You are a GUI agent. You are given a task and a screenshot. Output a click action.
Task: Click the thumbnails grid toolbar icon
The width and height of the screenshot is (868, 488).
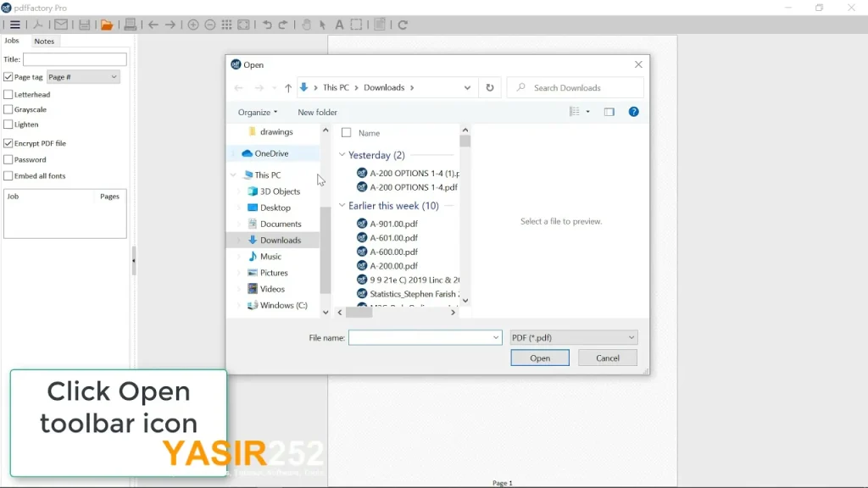pos(226,25)
